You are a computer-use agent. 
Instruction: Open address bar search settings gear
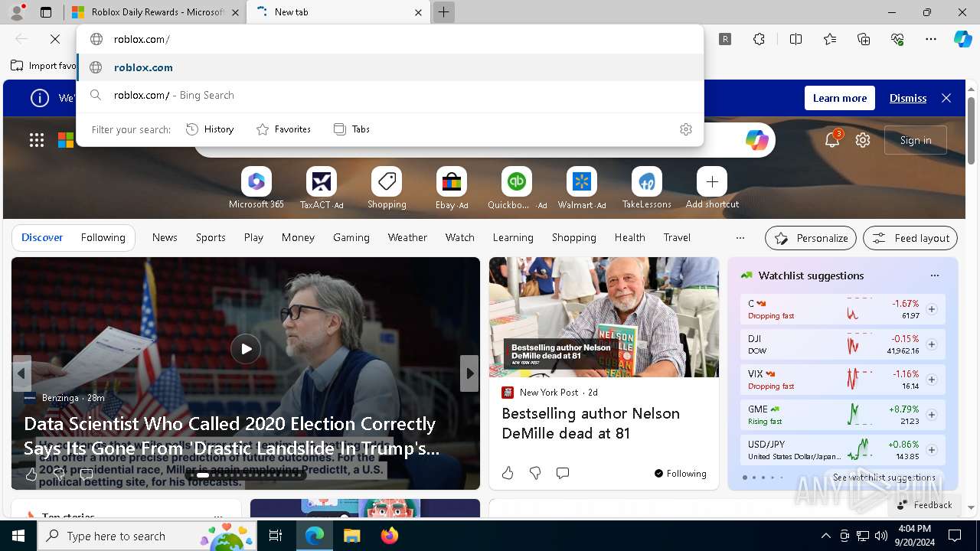686,129
